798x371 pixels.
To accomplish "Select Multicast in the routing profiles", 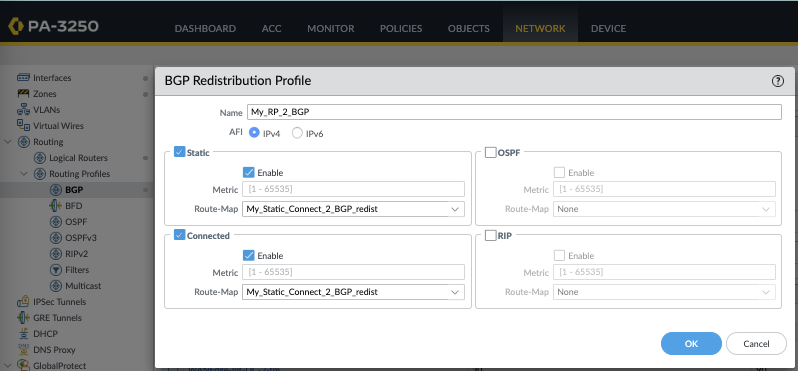I will (x=83, y=286).
